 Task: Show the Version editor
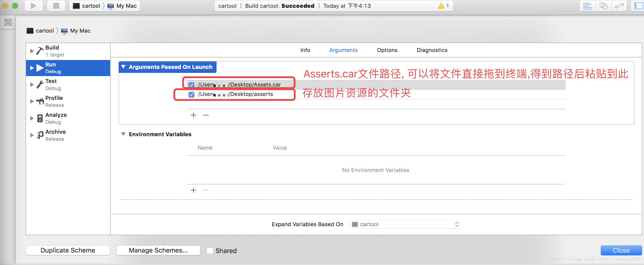click(619, 6)
